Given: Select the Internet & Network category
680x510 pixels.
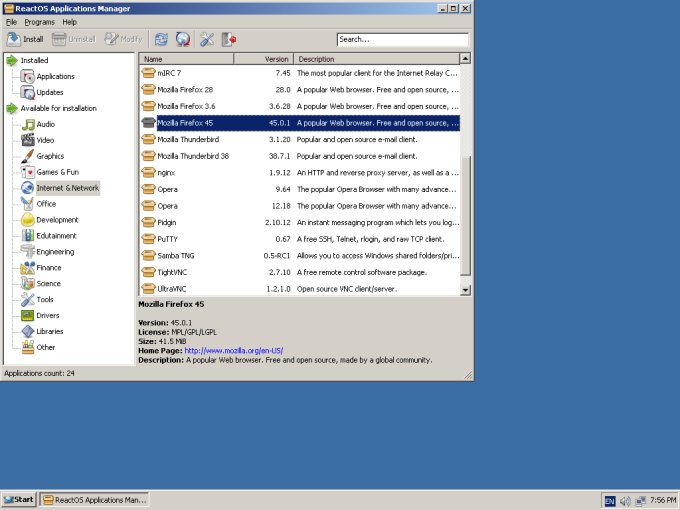Looking at the screenshot, I should click(68, 188).
